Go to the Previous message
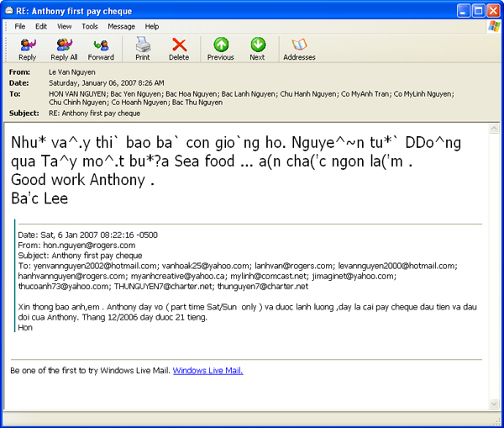The height and width of the screenshot is (428, 504). (220, 50)
